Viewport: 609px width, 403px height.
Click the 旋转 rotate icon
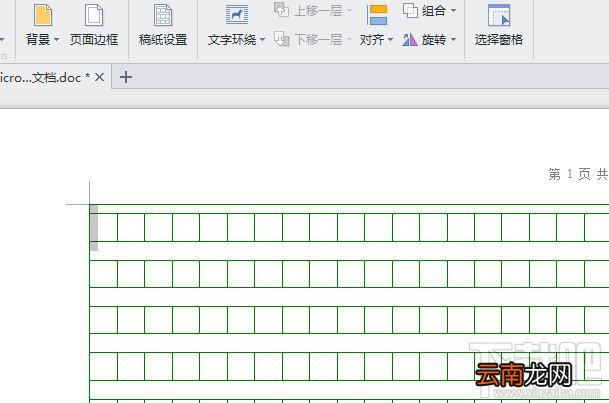coord(410,40)
